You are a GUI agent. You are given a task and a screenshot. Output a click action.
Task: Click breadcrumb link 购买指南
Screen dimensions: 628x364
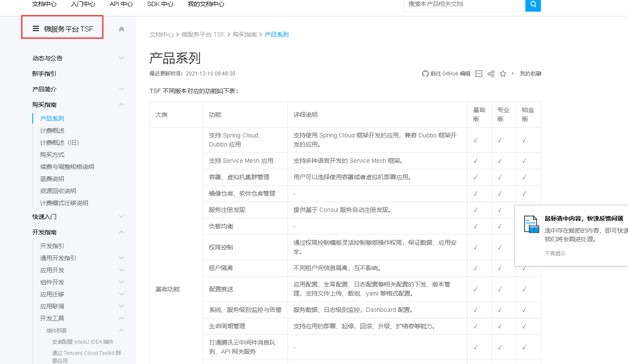pos(245,34)
